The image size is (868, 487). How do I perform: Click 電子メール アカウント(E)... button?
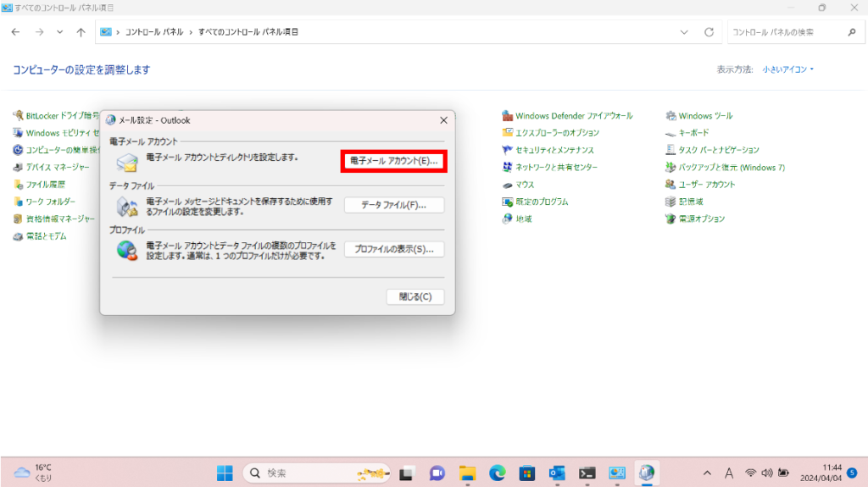point(393,161)
